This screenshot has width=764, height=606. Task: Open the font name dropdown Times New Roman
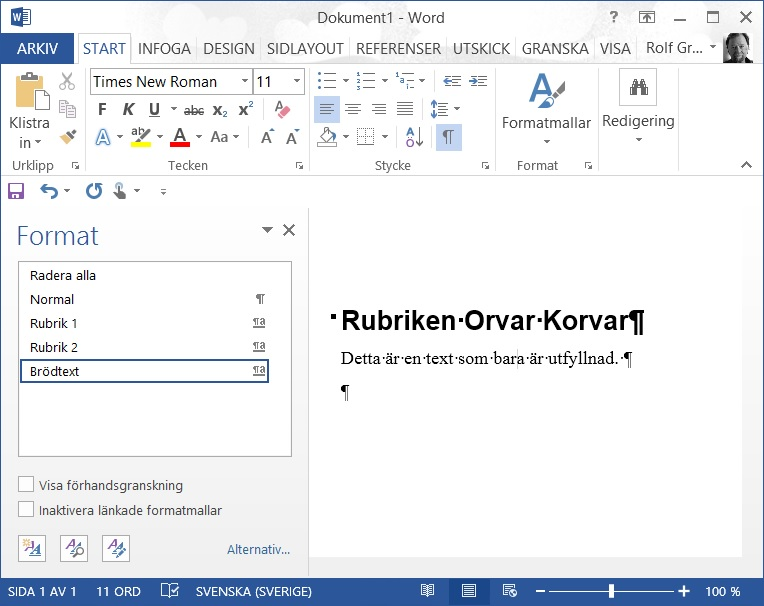(x=245, y=82)
